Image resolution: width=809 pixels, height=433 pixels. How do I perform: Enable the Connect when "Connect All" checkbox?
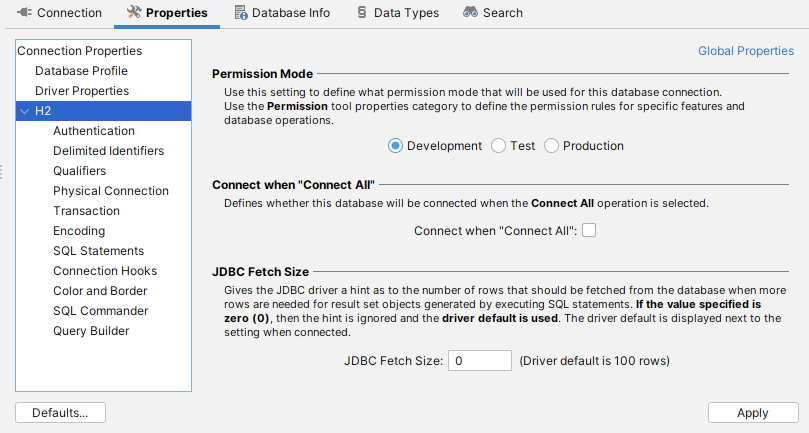589,231
